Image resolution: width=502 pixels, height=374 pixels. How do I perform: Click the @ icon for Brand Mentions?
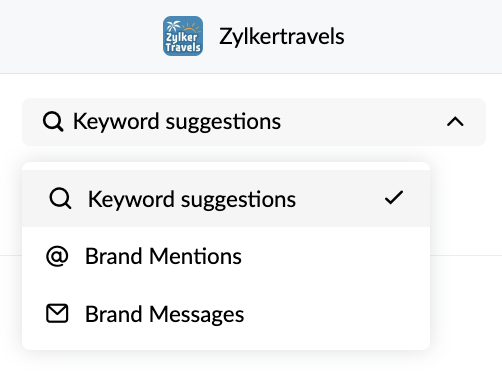57,256
